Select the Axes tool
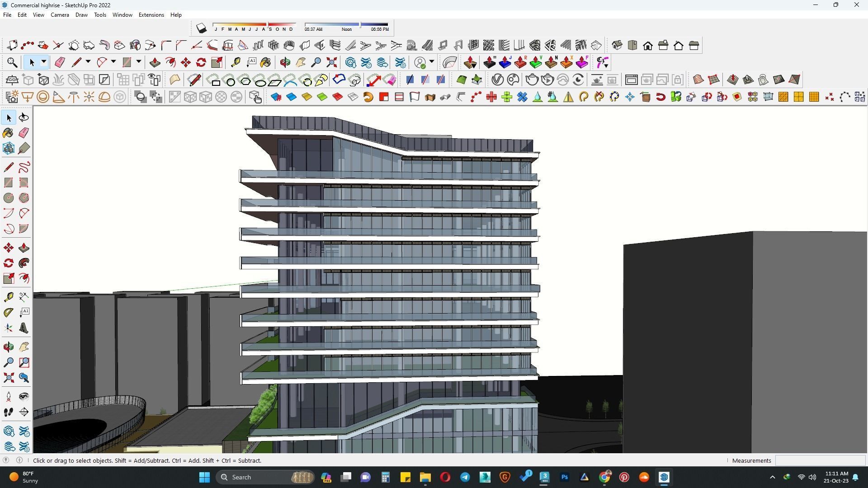 point(9,328)
